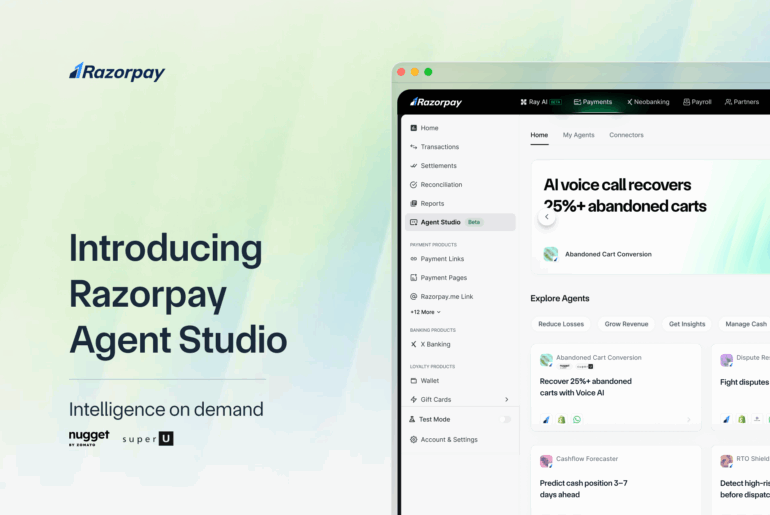Open the Reconciliation section
Image resolution: width=770 pixels, height=515 pixels.
coord(436,185)
